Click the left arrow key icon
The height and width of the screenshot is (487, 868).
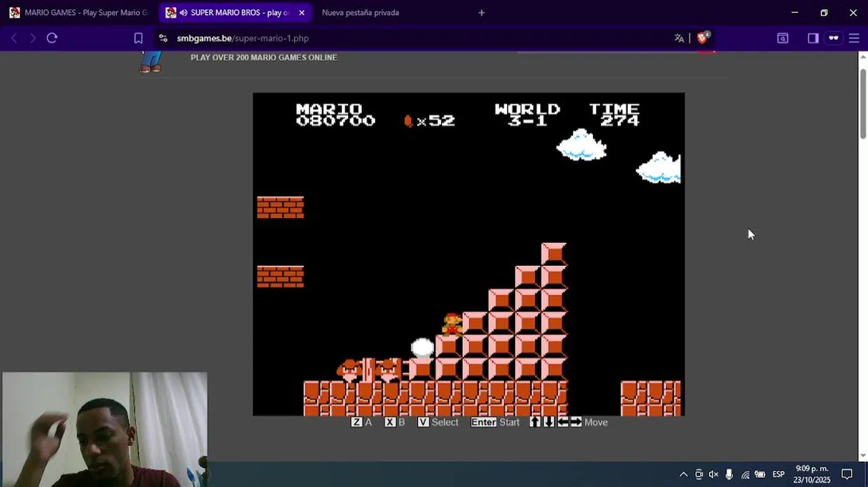[562, 422]
